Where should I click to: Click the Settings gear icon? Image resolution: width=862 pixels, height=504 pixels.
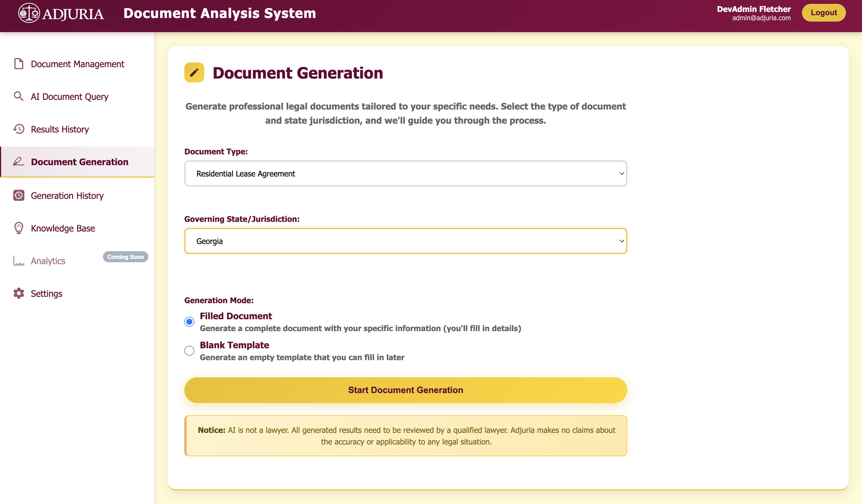tap(19, 293)
